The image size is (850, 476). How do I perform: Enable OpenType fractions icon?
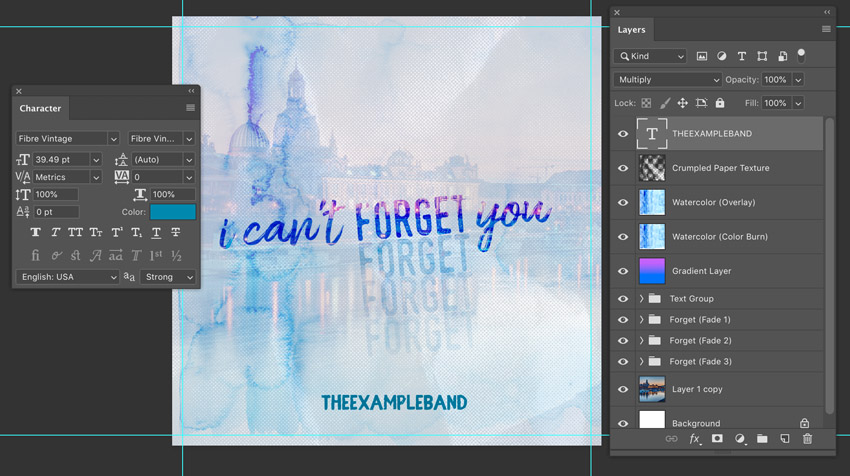point(176,255)
